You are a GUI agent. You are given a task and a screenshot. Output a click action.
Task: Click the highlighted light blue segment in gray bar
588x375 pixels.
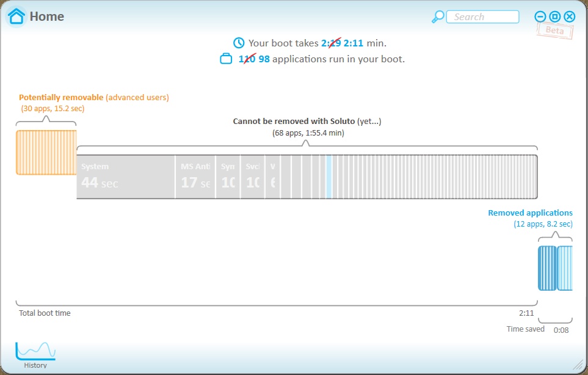(329, 177)
